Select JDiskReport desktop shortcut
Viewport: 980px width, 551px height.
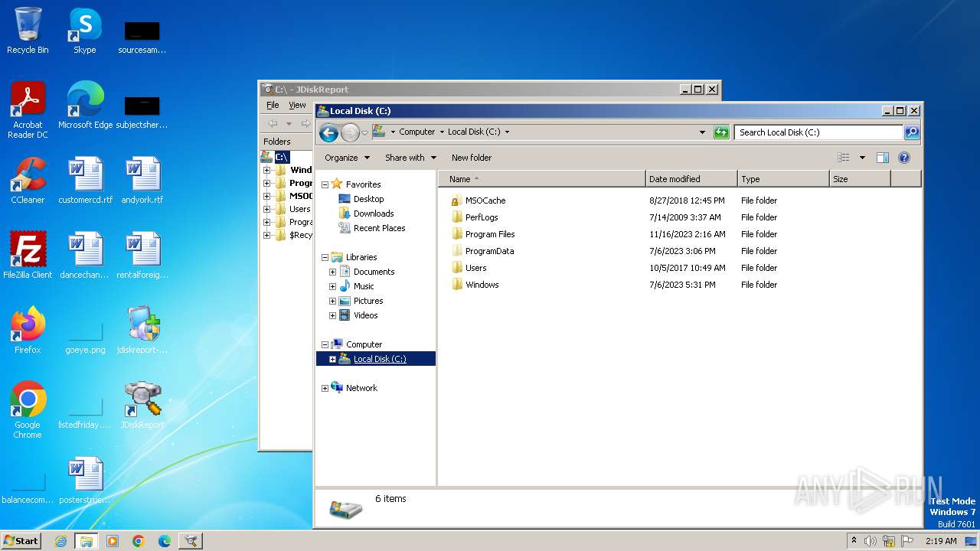pyautogui.click(x=142, y=406)
